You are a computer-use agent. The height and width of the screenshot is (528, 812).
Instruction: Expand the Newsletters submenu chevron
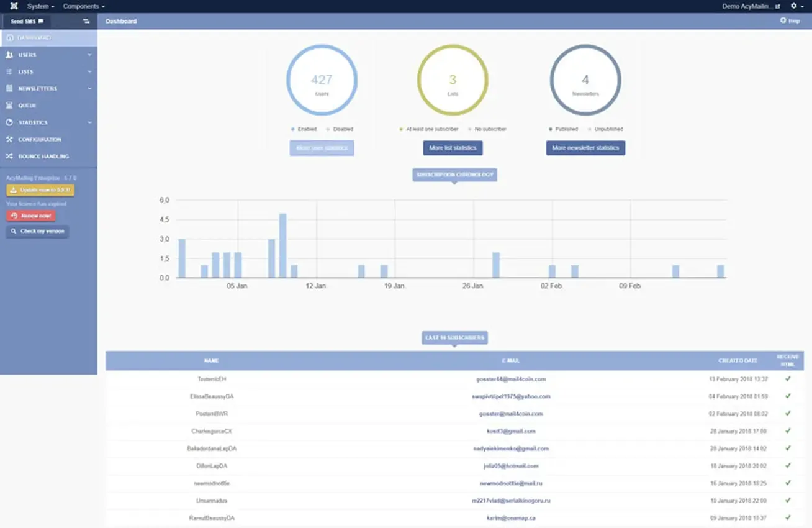(89, 89)
